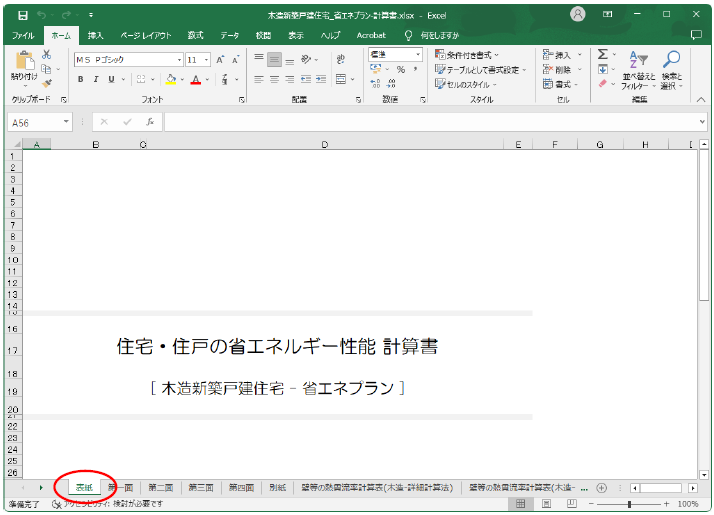Toggle Italic formatting

[x=96, y=79]
